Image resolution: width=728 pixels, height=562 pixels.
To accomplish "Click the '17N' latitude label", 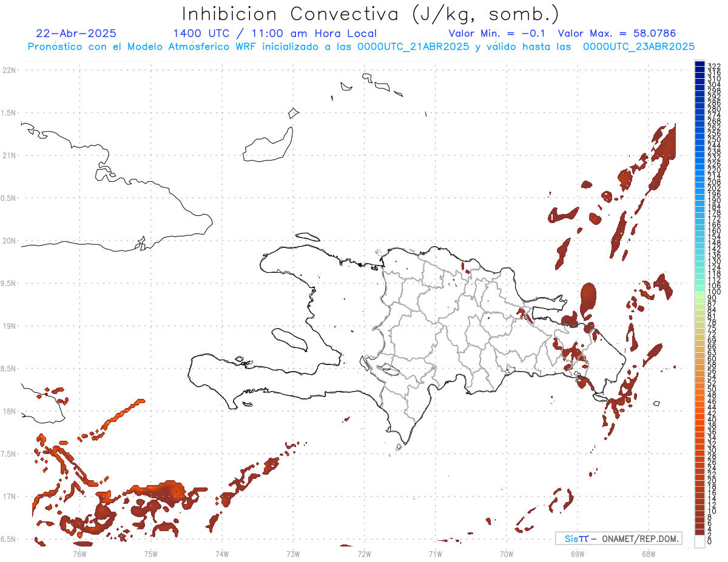I will click(10, 497).
